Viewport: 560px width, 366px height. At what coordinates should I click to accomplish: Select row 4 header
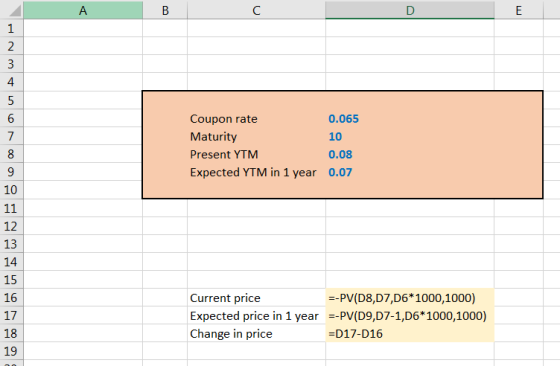[11, 82]
